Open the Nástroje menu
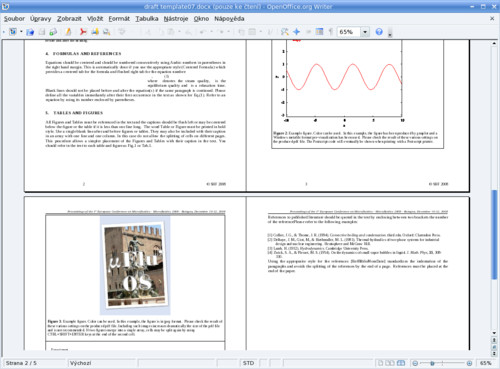 176,19
